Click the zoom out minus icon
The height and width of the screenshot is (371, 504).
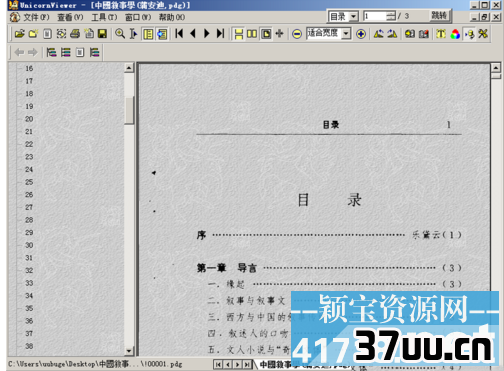[x=297, y=34]
